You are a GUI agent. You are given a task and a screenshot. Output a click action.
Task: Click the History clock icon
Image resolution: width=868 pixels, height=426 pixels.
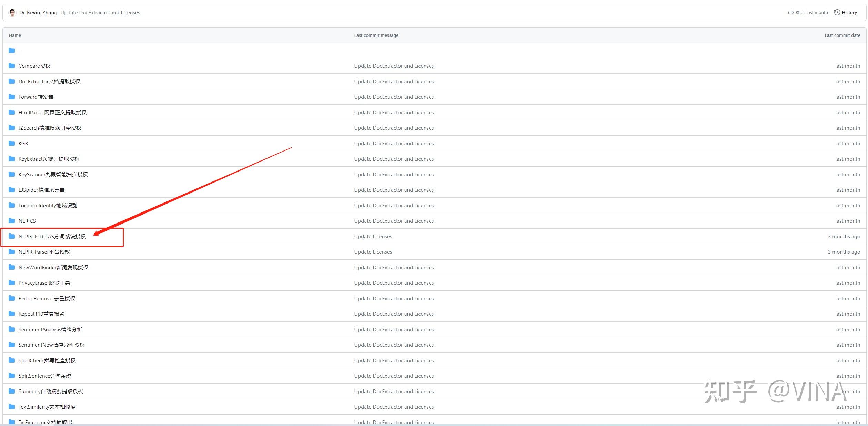click(x=837, y=12)
